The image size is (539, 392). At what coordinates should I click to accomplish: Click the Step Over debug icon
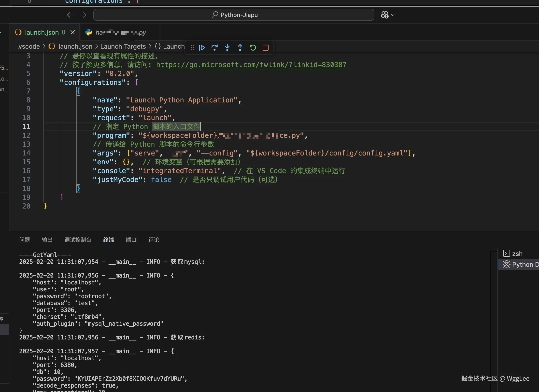coord(214,47)
